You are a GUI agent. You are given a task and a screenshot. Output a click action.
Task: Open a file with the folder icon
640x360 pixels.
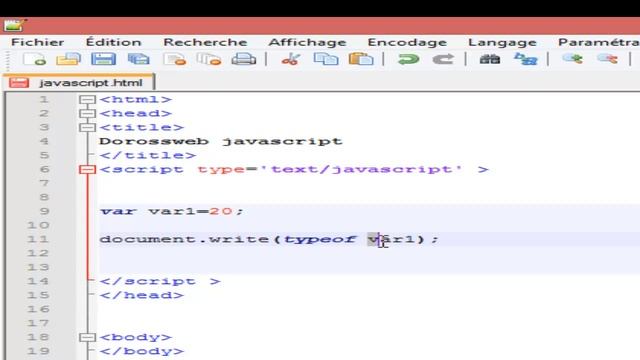pyautogui.click(x=69, y=59)
